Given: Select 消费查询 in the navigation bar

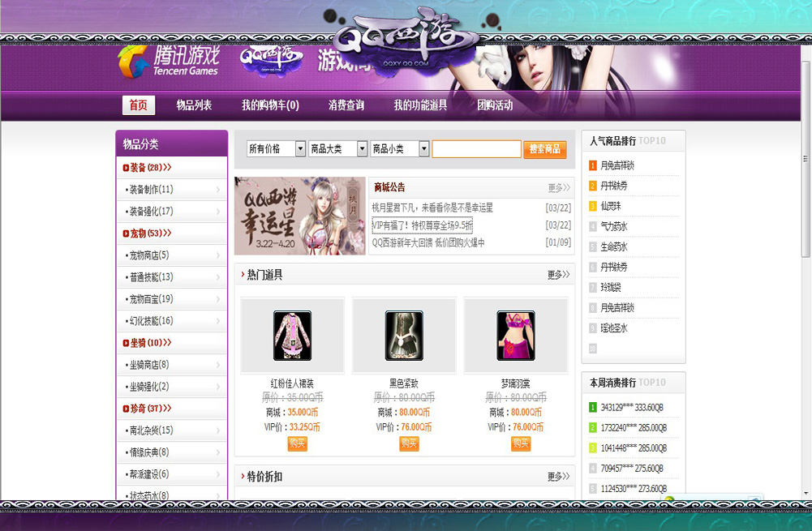Looking at the screenshot, I should pos(346,105).
